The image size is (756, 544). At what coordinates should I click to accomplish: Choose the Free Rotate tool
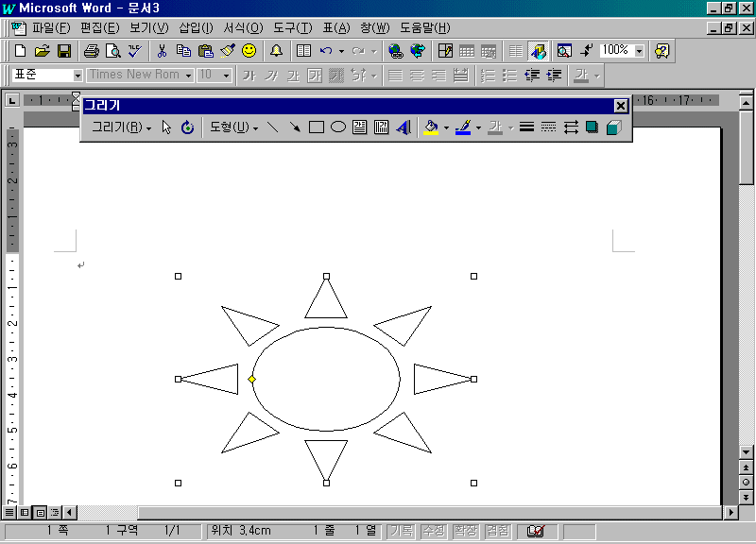(x=187, y=127)
